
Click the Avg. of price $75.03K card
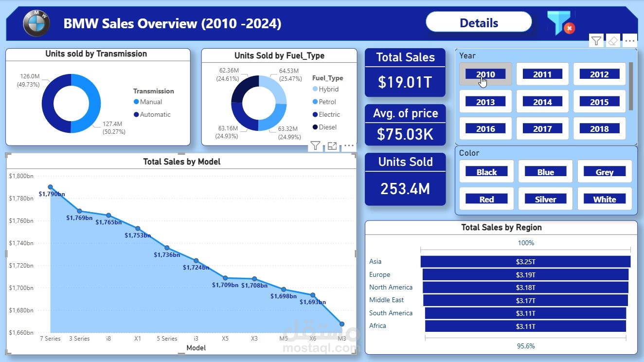[405, 125]
